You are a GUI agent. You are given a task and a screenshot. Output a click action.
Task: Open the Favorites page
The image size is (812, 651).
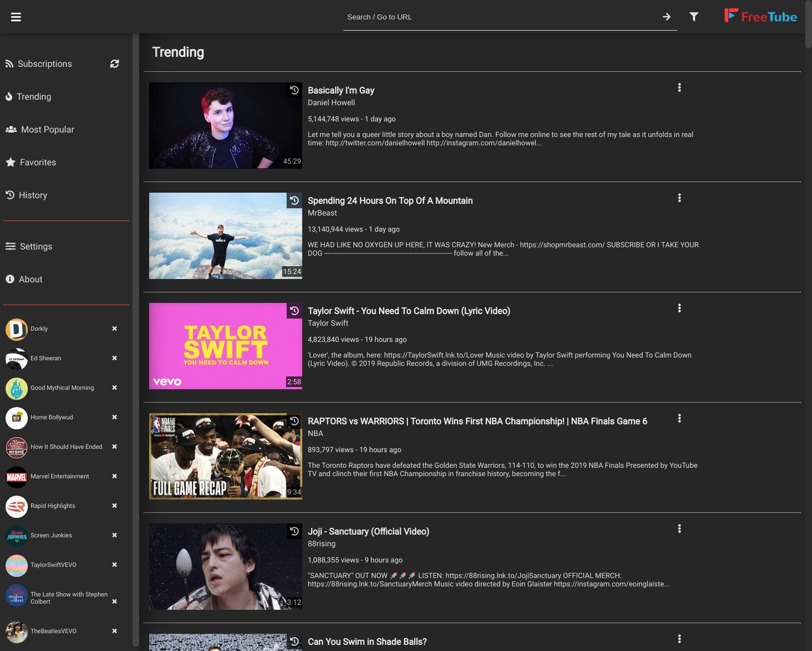click(x=31, y=163)
